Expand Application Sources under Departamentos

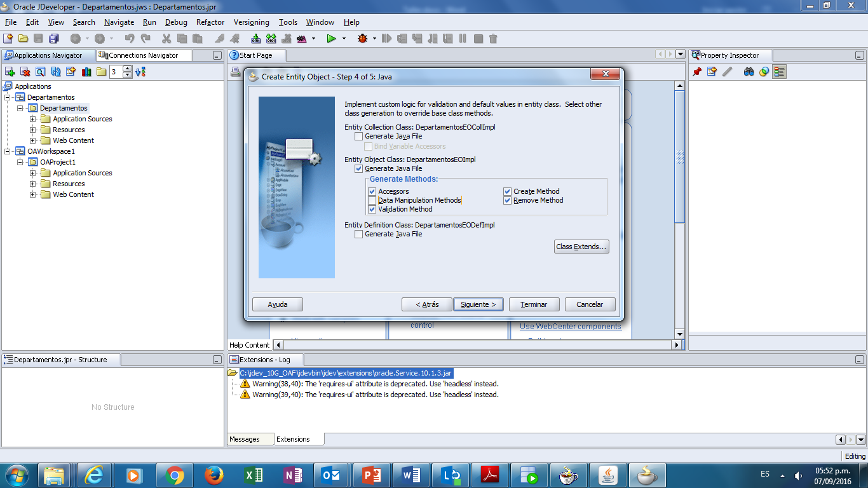coord(33,119)
